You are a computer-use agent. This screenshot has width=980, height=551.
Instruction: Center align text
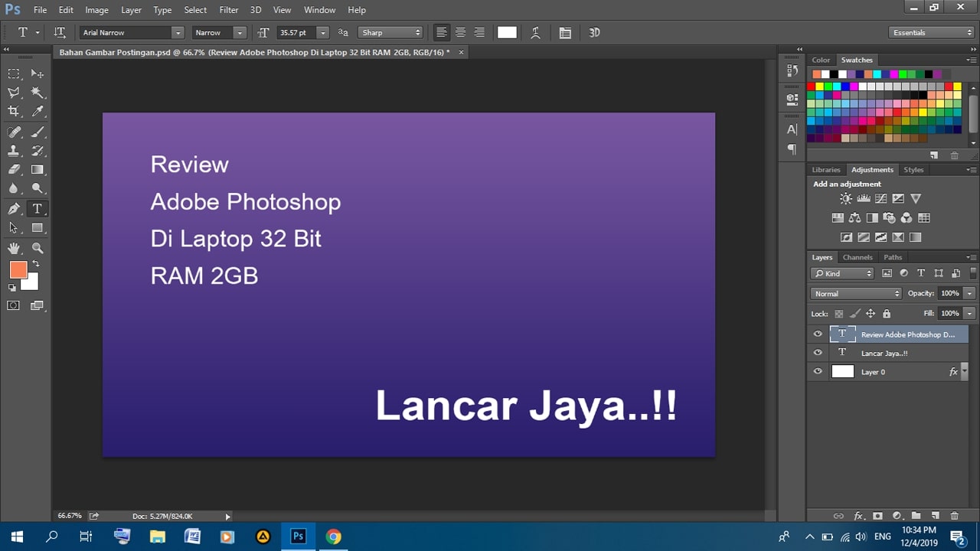click(460, 32)
